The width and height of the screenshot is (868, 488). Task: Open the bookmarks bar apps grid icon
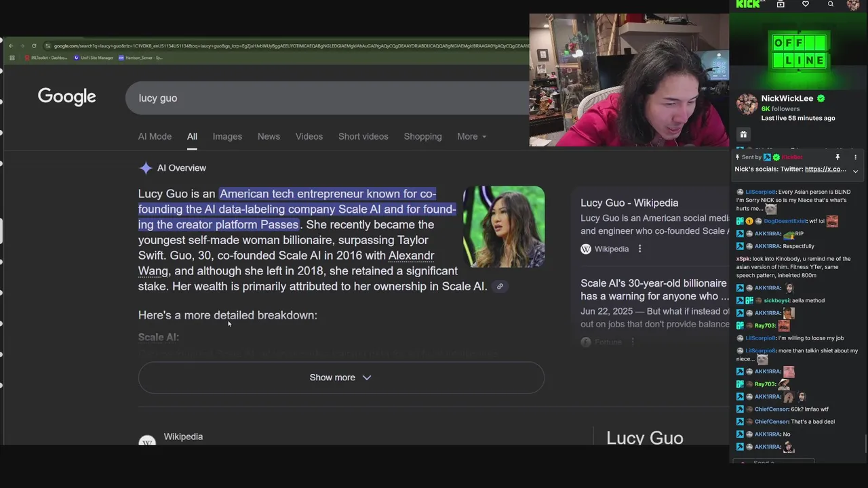(12, 58)
